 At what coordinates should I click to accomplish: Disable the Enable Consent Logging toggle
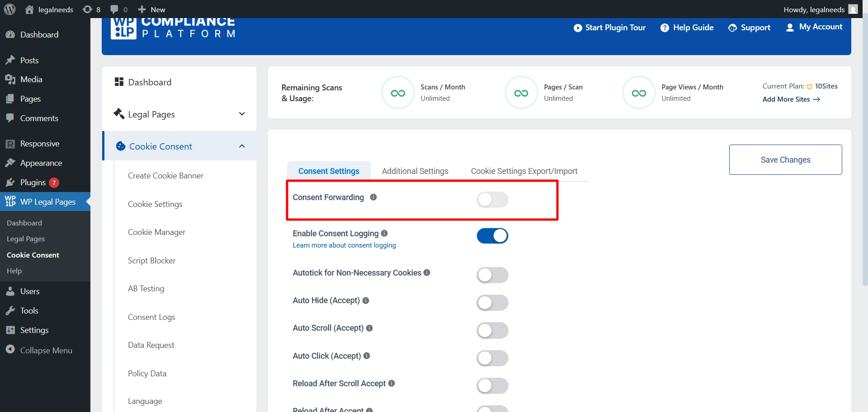pyautogui.click(x=492, y=236)
